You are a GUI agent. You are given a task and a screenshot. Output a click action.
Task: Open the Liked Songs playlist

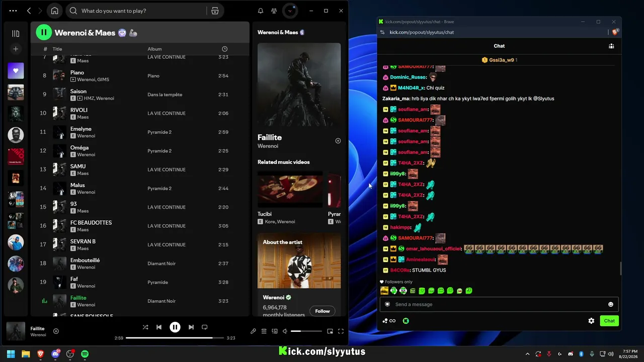pyautogui.click(x=16, y=71)
